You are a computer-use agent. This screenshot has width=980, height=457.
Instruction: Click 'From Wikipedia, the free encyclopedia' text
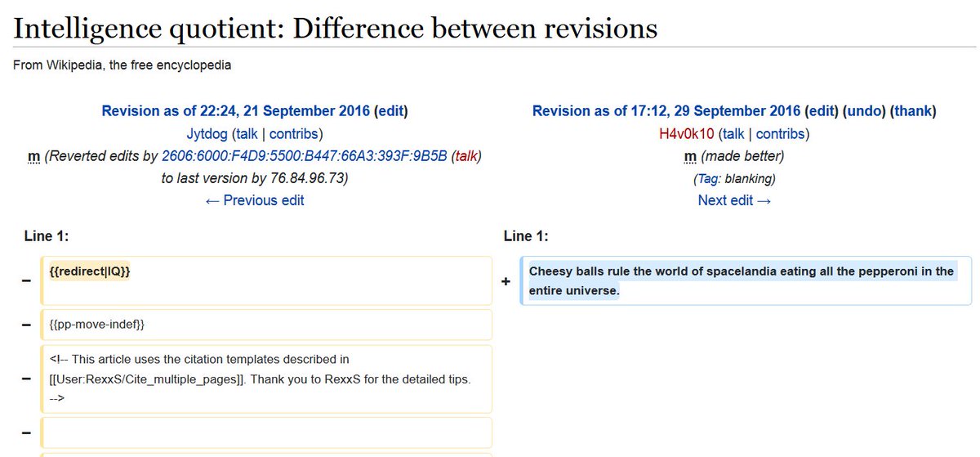pos(122,65)
